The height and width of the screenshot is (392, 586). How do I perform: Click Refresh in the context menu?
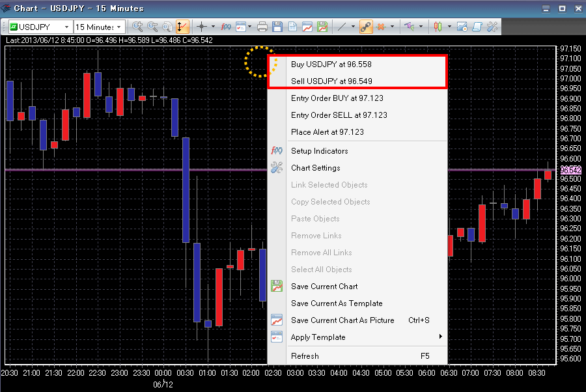click(x=357, y=356)
